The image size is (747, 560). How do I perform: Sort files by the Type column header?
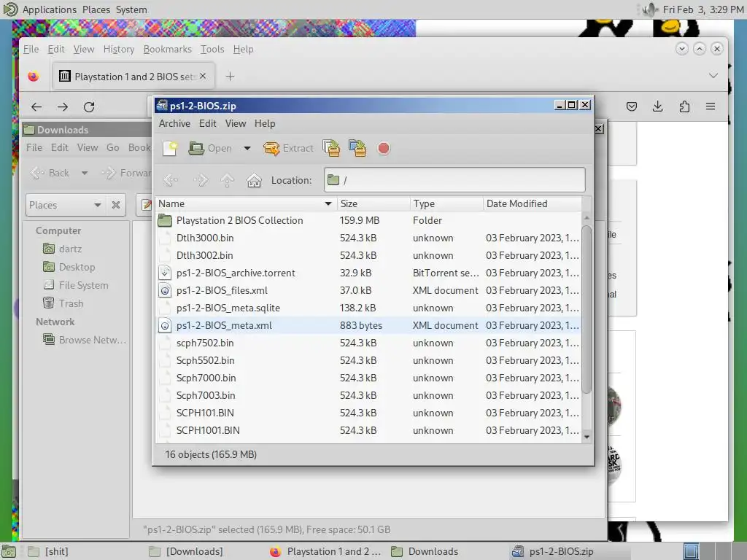(x=446, y=204)
